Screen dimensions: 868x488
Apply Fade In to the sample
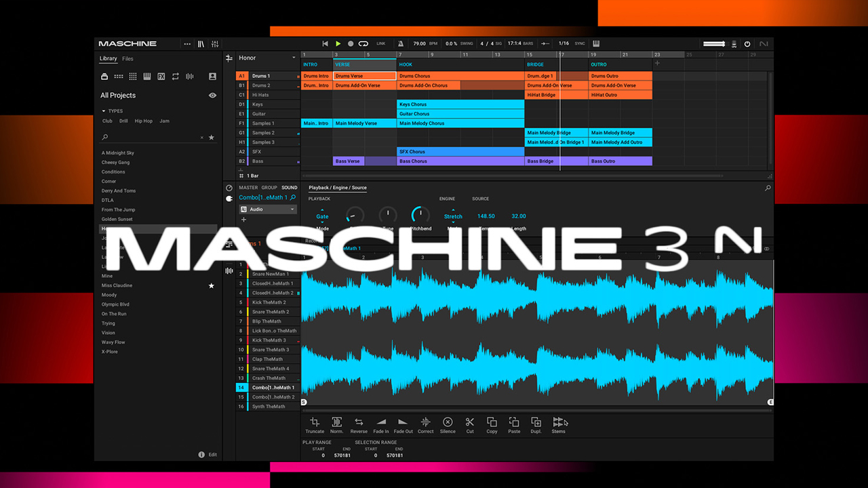(381, 422)
